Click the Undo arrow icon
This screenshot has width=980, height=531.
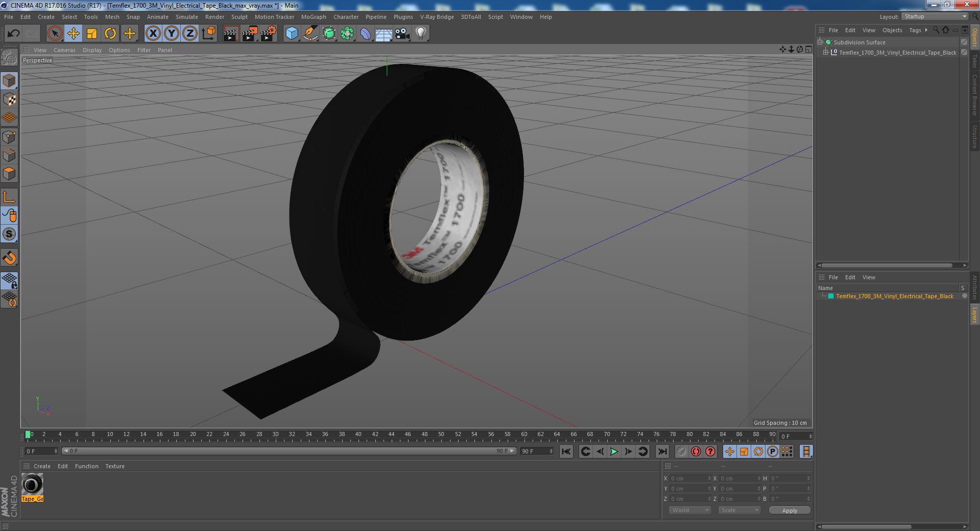click(13, 34)
